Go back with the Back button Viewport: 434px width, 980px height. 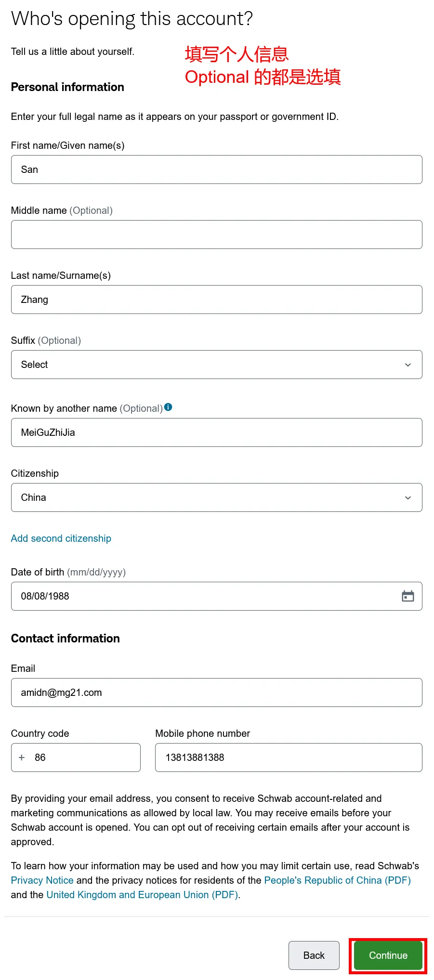point(314,955)
